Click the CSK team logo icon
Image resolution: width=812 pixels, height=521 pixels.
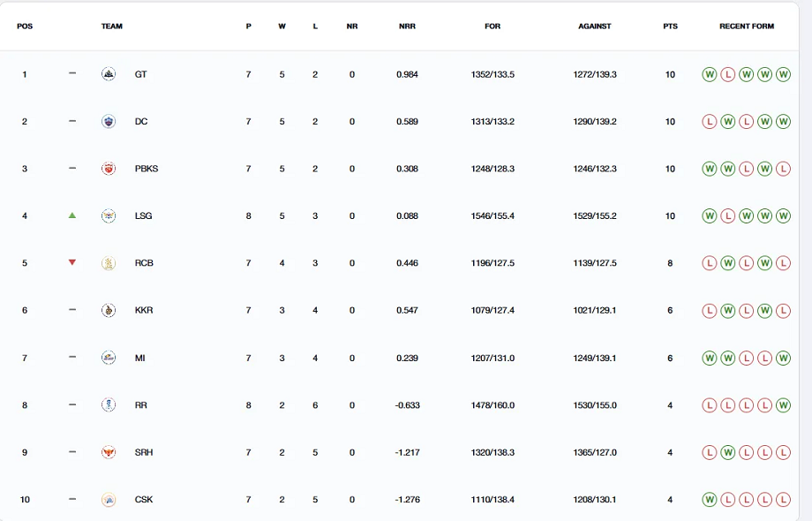(x=108, y=500)
